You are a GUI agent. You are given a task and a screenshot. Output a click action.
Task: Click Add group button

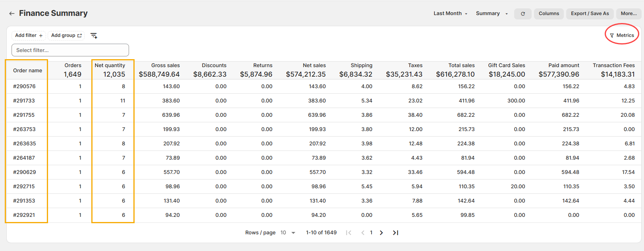click(66, 35)
